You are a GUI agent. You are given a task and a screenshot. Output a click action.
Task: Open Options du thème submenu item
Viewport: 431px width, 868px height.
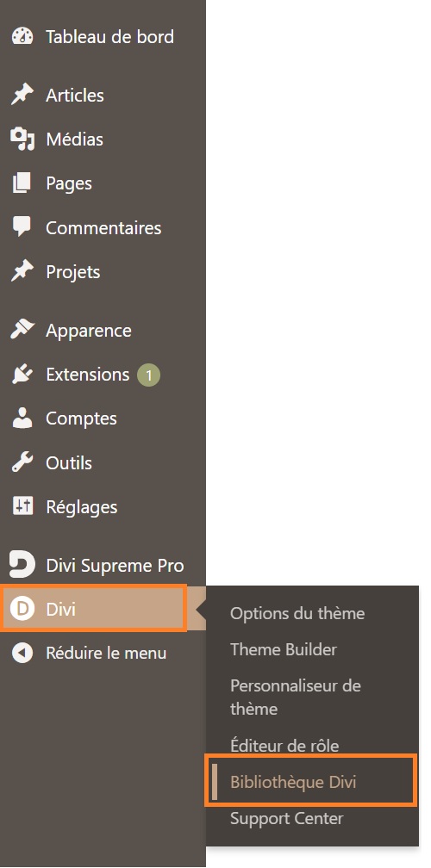(297, 613)
